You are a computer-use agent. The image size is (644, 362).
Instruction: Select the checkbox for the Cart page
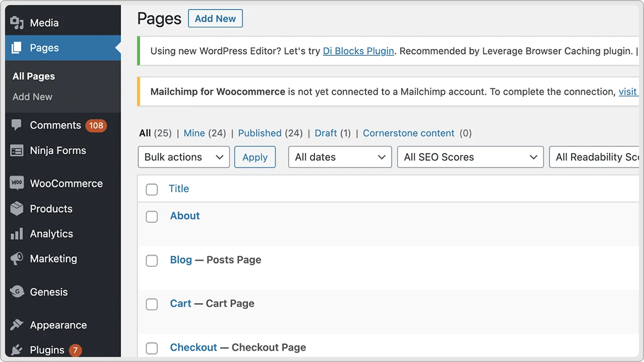pos(151,304)
